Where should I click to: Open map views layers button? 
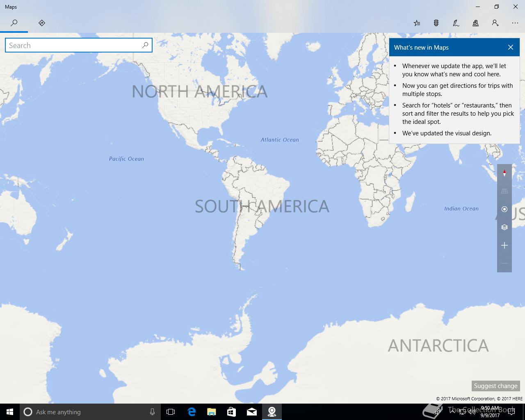point(504,227)
